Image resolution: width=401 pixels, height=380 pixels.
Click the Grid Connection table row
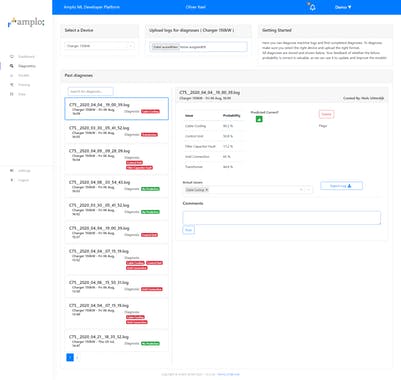coord(213,157)
